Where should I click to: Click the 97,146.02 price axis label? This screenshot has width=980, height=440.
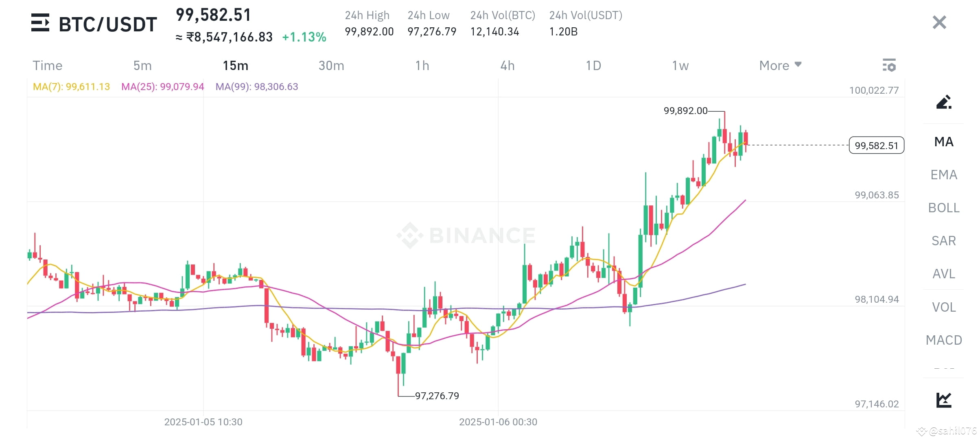pos(877,404)
